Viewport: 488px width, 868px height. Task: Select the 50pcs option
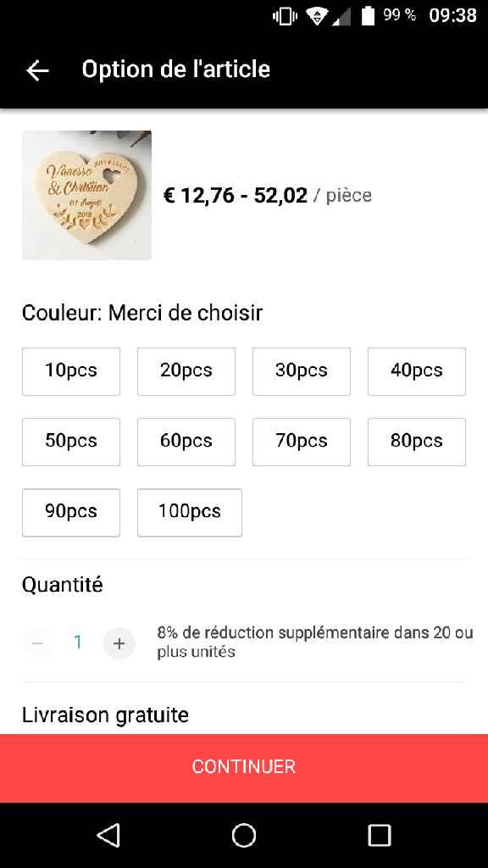[x=71, y=442]
